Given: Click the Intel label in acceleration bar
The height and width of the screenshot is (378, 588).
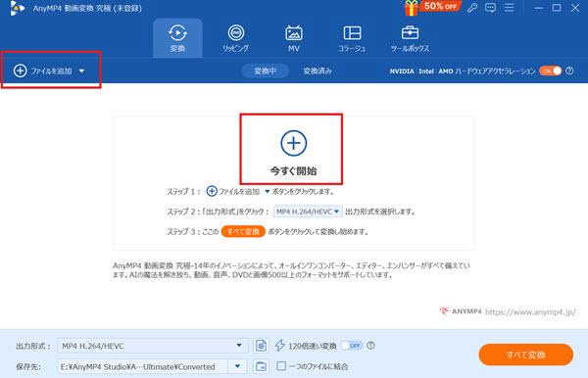Looking at the screenshot, I should 426,71.
